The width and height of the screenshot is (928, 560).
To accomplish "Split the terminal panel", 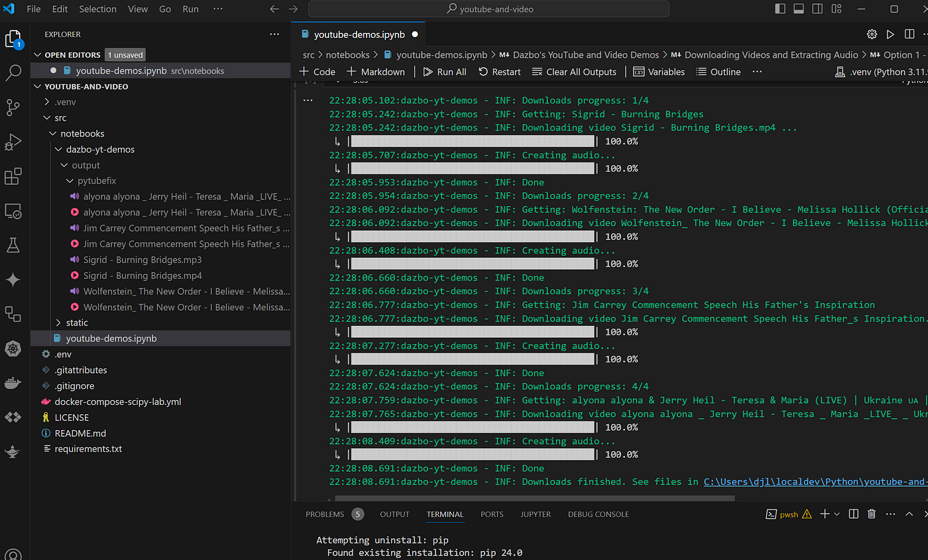I will [854, 514].
